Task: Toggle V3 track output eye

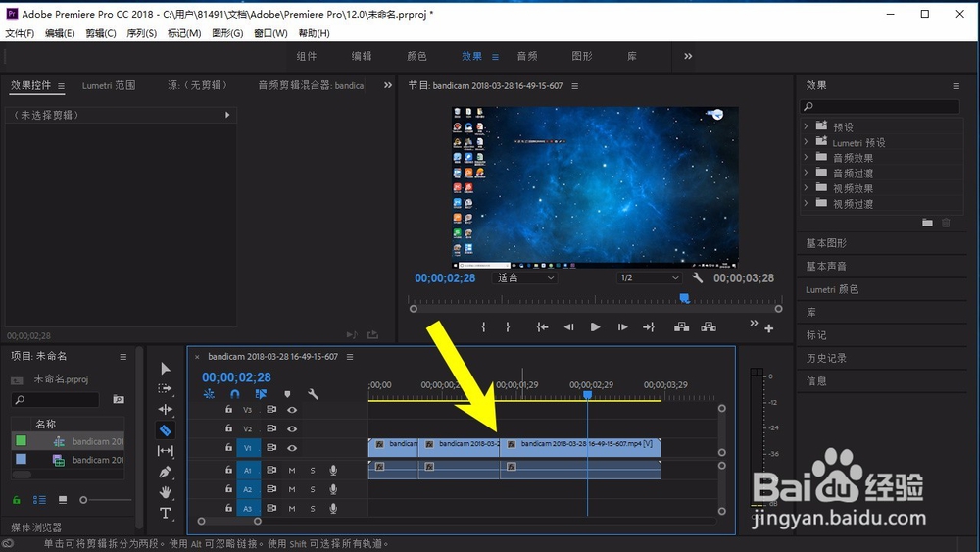Action: click(x=292, y=410)
